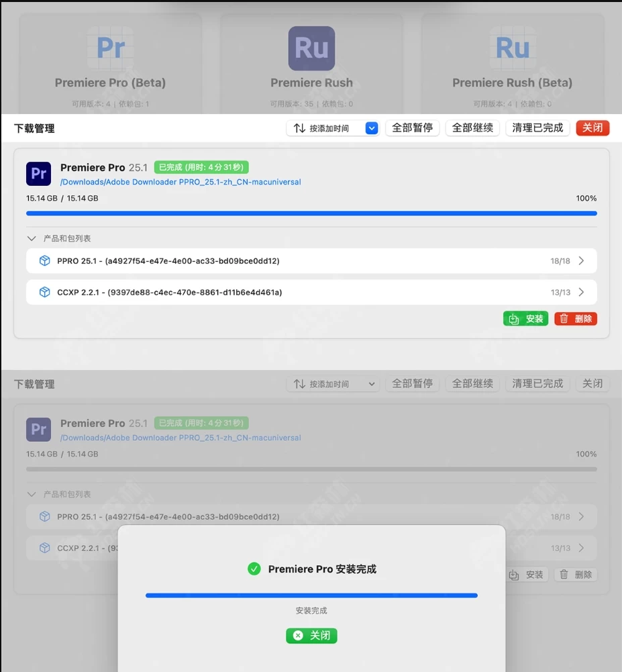The height and width of the screenshot is (672, 622).
Task: Click the dimmed Premiere Pro 25.1 card title
Action: 103,423
